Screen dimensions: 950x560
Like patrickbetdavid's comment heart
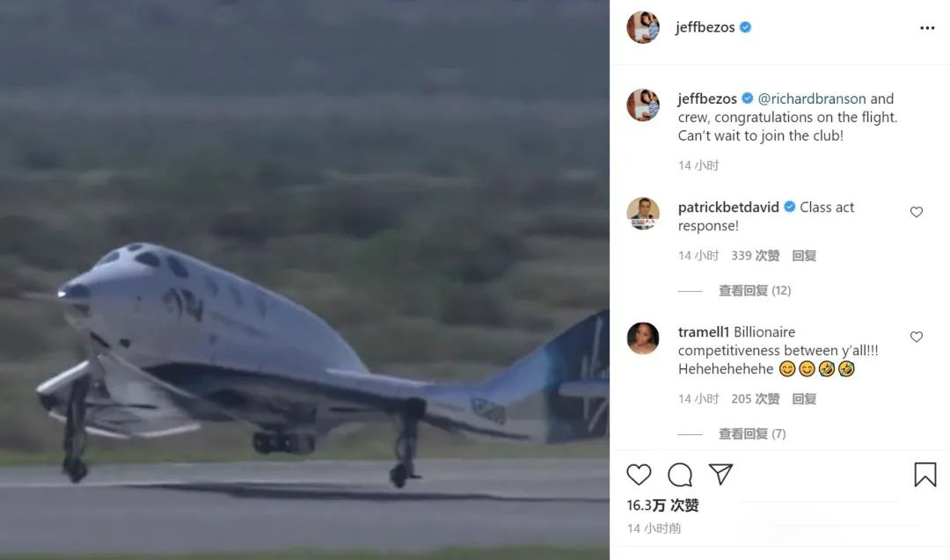tap(916, 212)
